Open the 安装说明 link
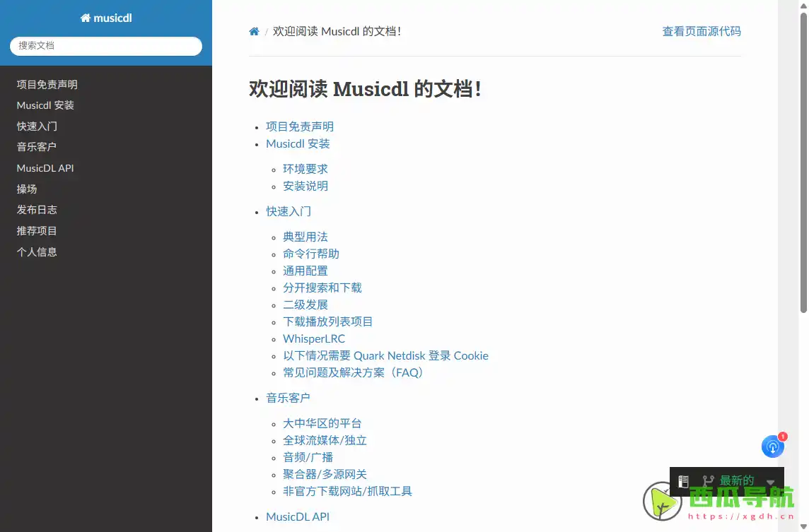 pyautogui.click(x=305, y=186)
